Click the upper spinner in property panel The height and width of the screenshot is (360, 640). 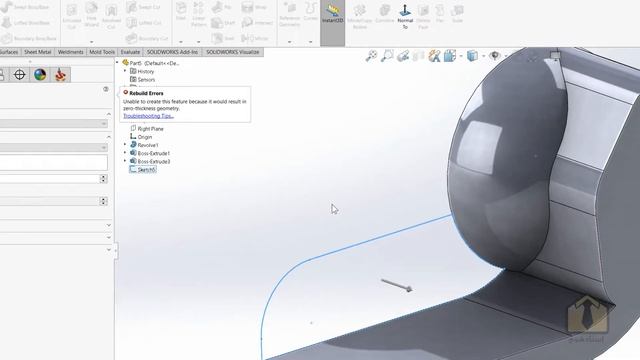tap(103, 179)
